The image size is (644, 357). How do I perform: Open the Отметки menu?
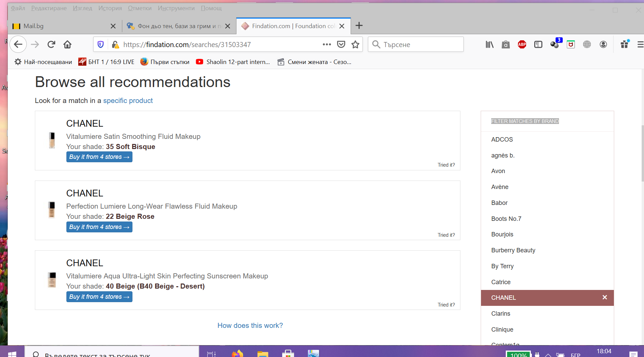140,8
